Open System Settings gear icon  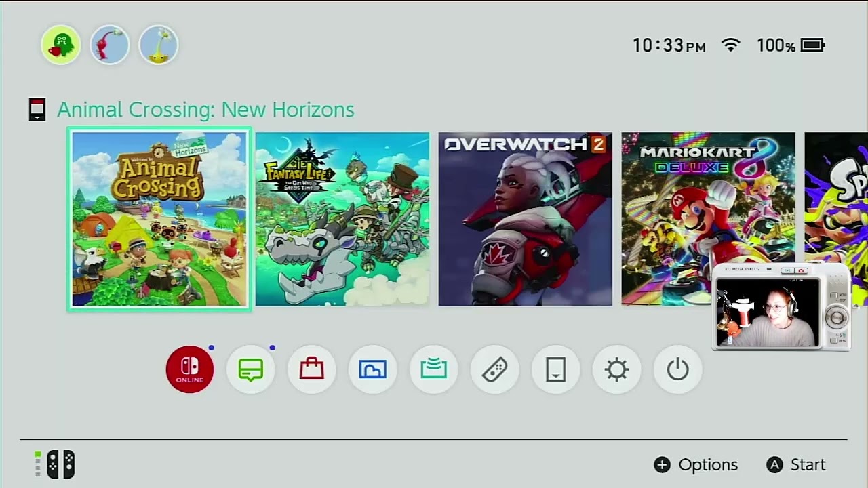click(x=617, y=369)
